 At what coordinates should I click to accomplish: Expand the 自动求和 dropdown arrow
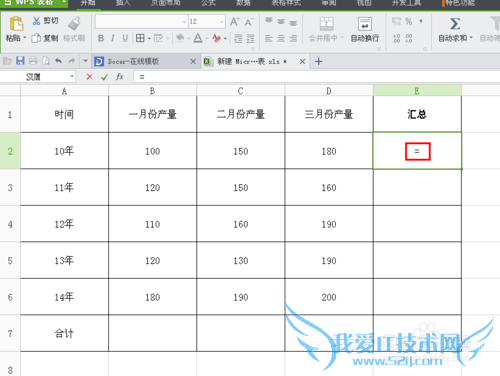[x=471, y=38]
